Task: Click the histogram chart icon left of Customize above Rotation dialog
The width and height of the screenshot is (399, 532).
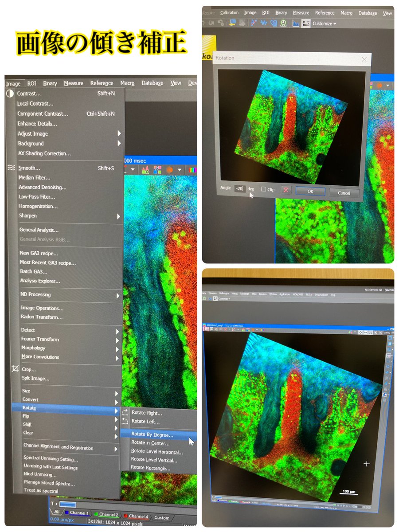Action: (x=296, y=23)
